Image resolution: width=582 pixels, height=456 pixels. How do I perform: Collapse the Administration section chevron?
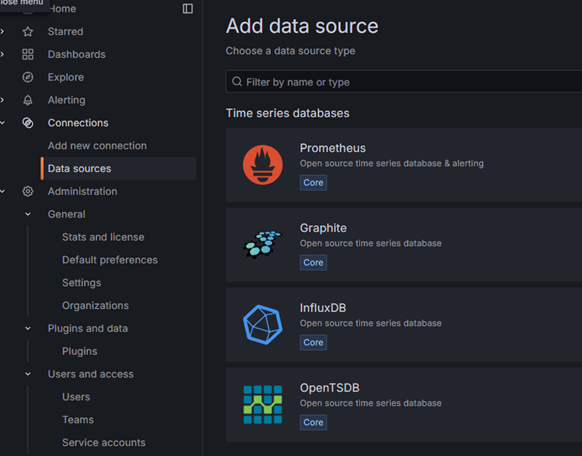point(2,191)
